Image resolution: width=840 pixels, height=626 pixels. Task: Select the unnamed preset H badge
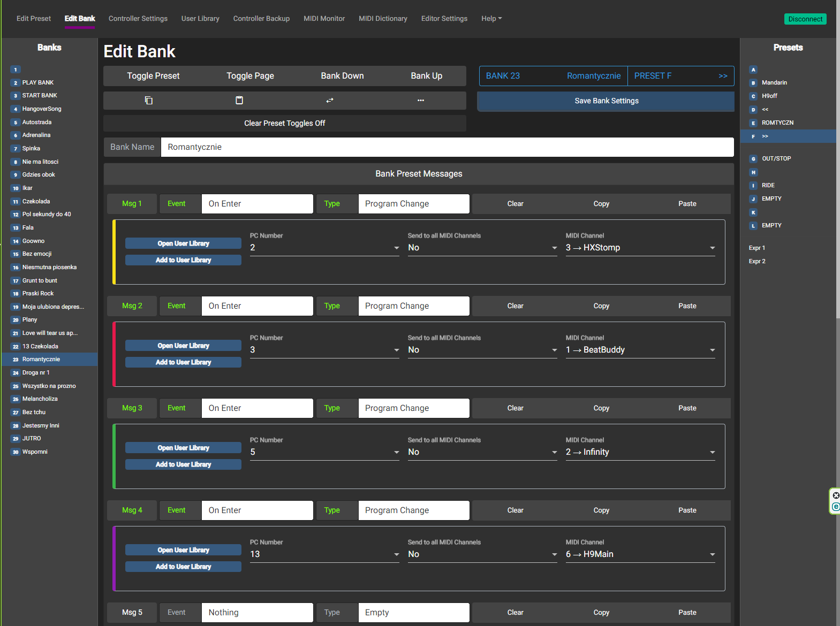[753, 172]
